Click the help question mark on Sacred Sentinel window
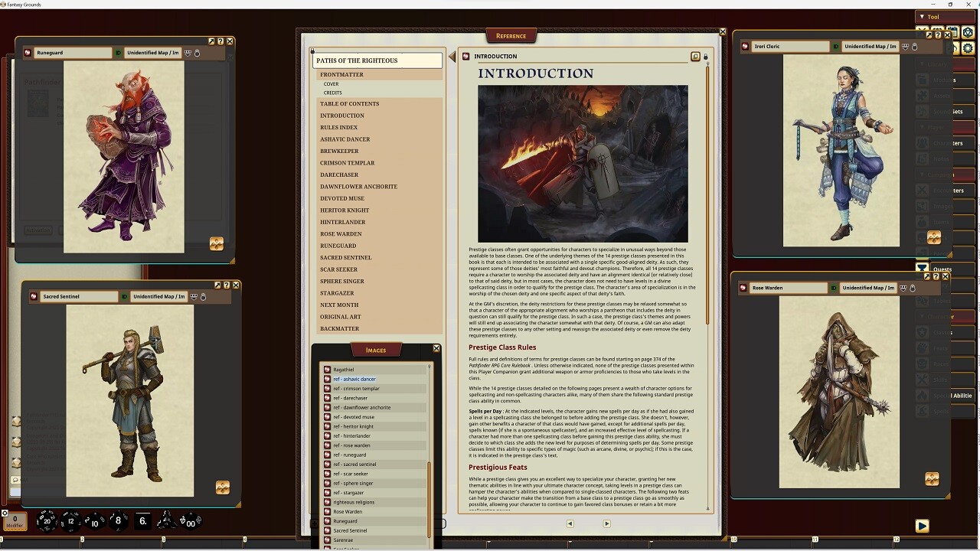The width and height of the screenshot is (980, 551). click(x=227, y=285)
